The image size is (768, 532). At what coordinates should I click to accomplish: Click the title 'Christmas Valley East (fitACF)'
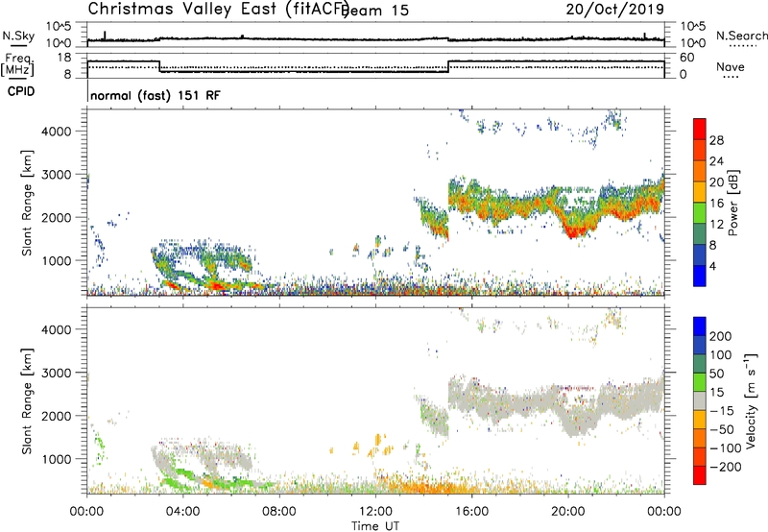click(x=219, y=9)
